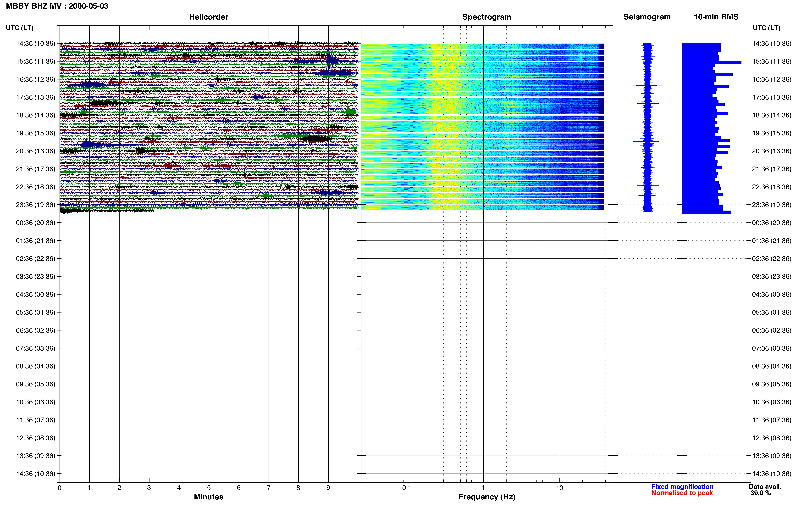This screenshot has height=508, width=812.
Task: Click the left 'UTC (LT)' axis label
Action: coord(19,28)
